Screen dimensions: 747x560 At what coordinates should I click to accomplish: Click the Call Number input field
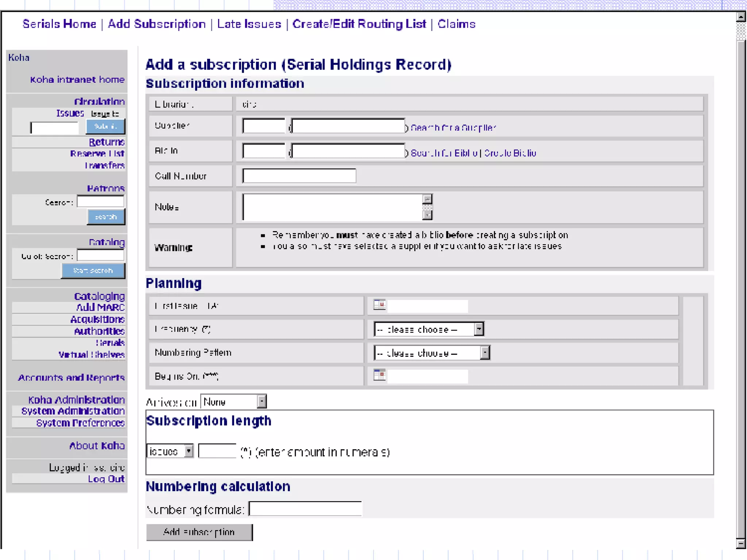299,176
